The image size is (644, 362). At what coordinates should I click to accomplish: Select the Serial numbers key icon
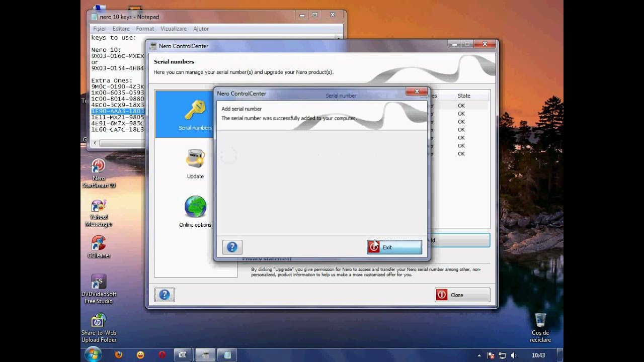[x=195, y=111]
